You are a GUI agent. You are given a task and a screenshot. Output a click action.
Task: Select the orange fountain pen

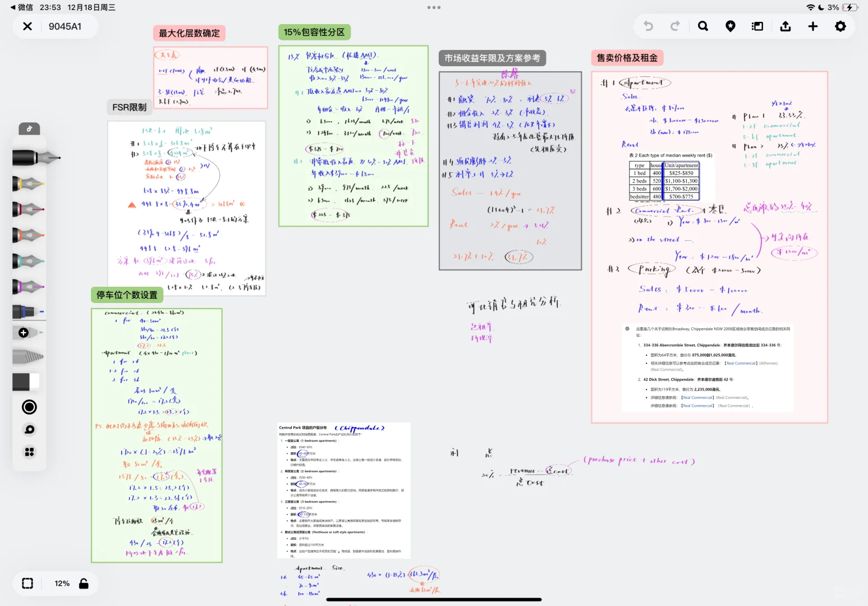(28, 235)
